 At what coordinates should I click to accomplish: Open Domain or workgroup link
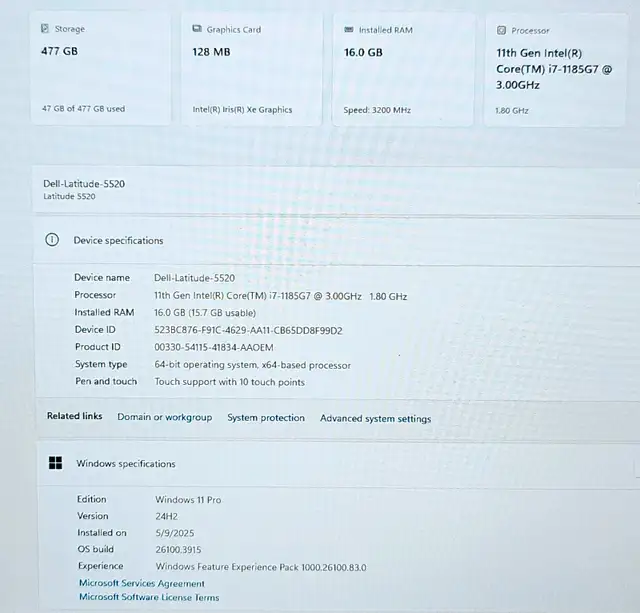pyautogui.click(x=164, y=417)
